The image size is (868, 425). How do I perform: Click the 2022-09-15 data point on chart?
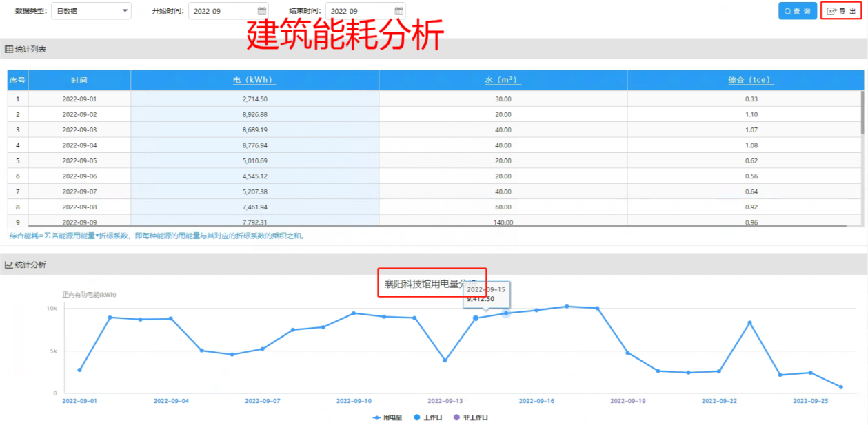click(x=505, y=313)
